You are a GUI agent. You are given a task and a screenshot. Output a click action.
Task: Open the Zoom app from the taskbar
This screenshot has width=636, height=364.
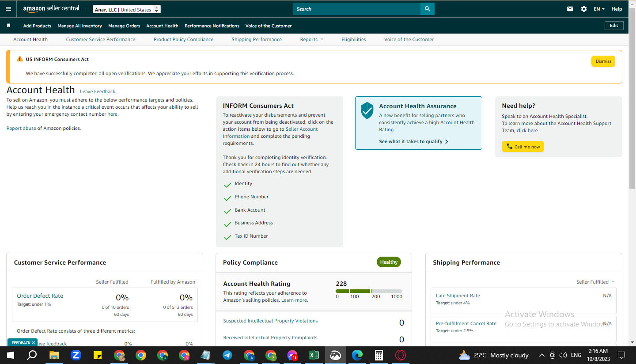pyautogui.click(x=76, y=355)
